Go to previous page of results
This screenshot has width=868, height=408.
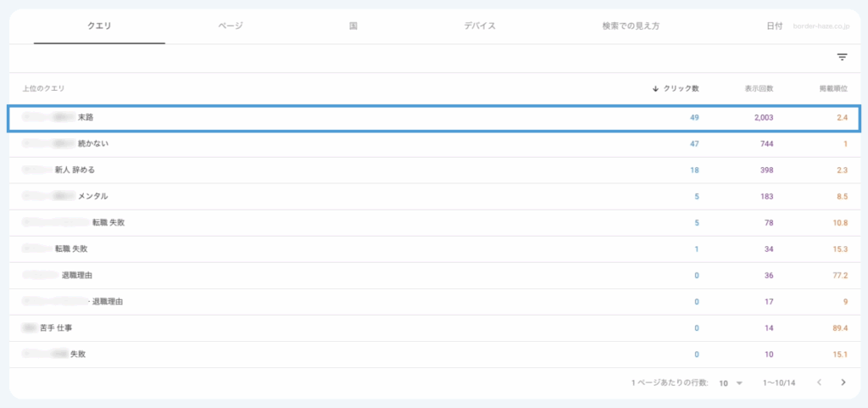tap(819, 383)
